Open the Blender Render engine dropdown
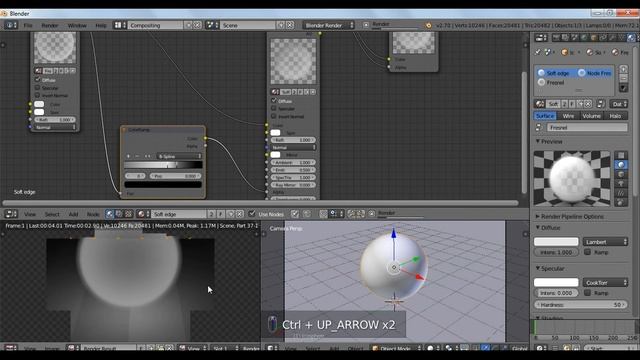Image resolution: width=640 pixels, height=360 pixels. tap(329, 25)
